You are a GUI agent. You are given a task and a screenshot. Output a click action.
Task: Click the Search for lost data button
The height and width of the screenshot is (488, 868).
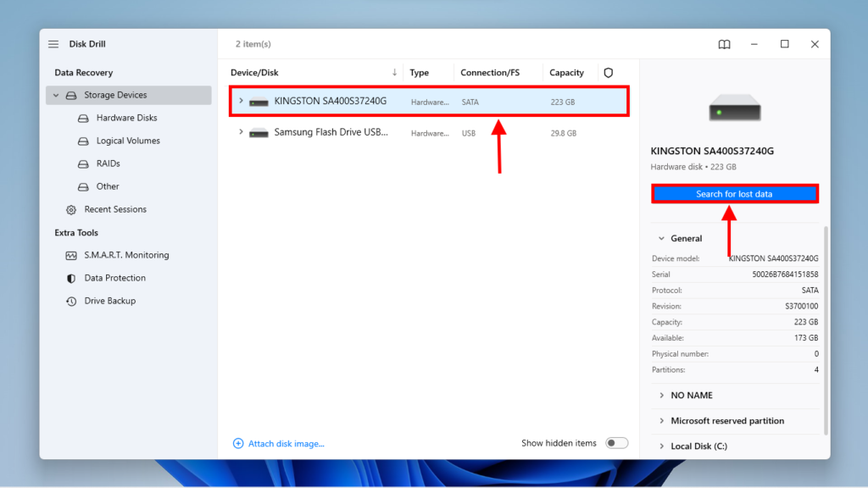(x=734, y=193)
